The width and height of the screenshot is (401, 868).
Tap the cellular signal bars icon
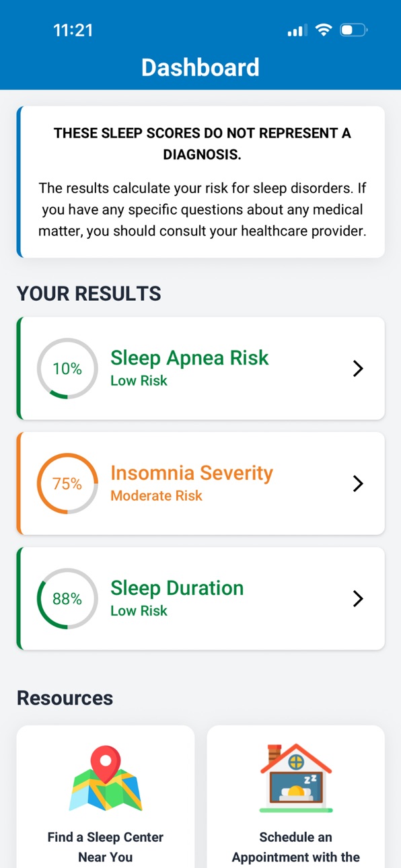[x=297, y=30]
